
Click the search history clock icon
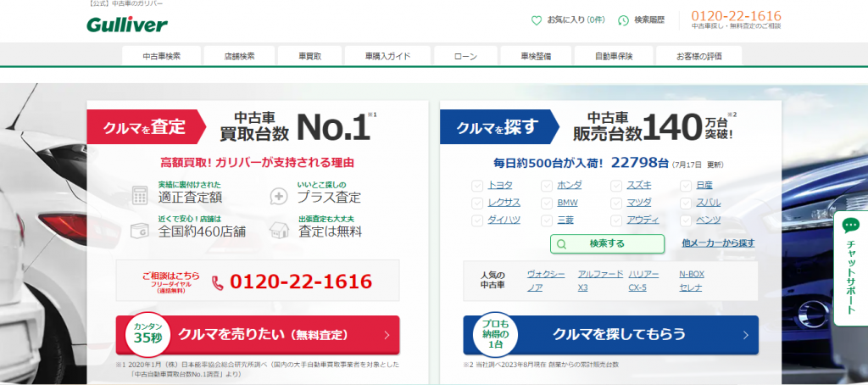(623, 20)
